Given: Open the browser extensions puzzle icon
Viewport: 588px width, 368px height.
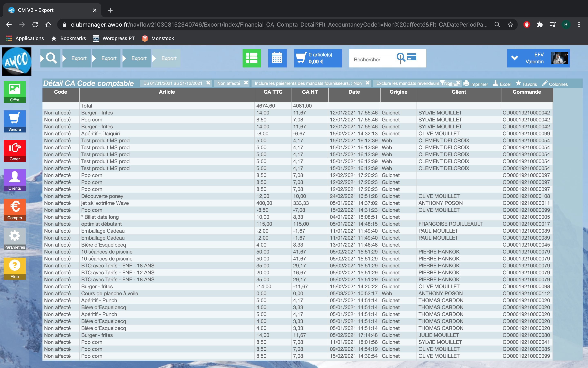Looking at the screenshot, I should tap(540, 25).
